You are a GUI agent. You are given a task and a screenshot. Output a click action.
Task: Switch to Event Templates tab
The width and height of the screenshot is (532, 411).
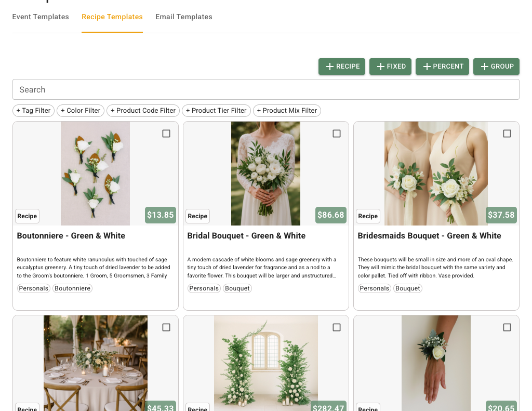pos(41,17)
